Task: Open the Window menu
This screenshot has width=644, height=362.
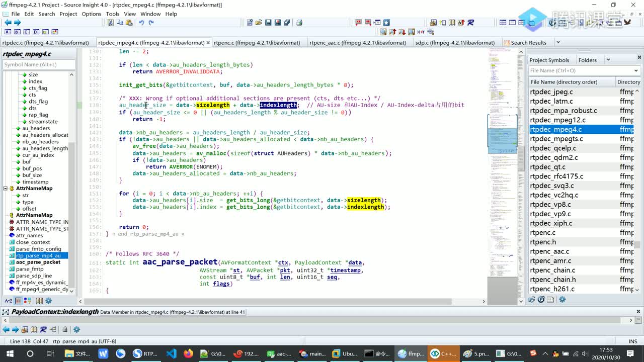Action: coord(150,14)
